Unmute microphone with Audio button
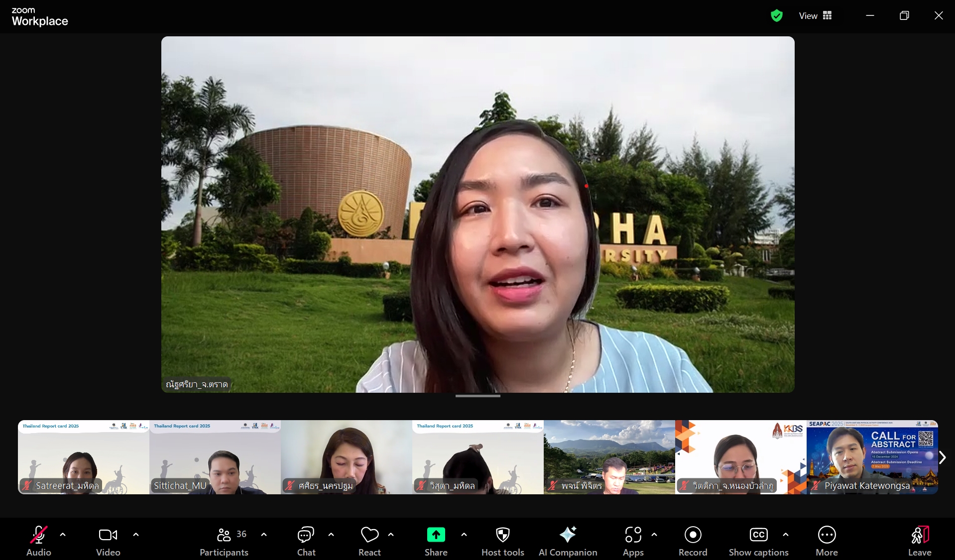 39,541
